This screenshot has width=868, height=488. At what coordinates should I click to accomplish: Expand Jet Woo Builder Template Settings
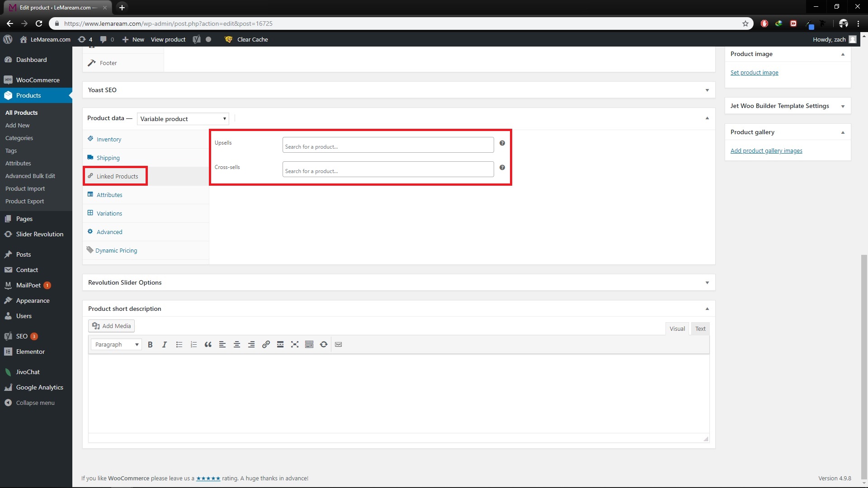coord(843,106)
